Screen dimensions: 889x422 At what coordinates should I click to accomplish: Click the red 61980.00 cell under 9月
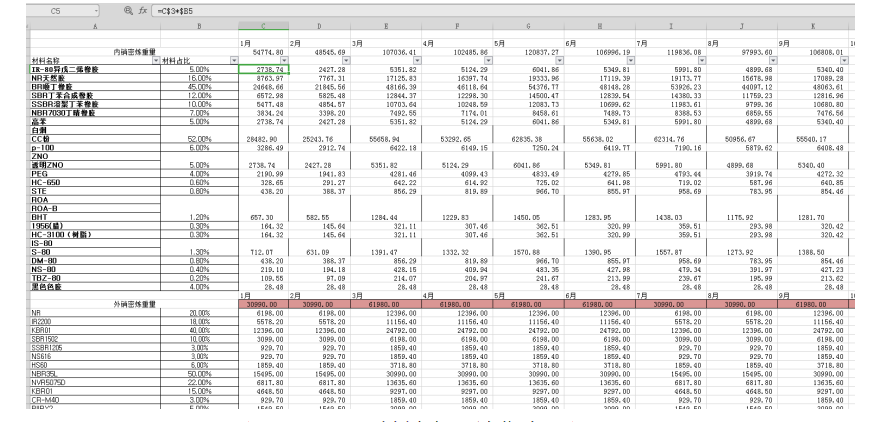pos(813,305)
